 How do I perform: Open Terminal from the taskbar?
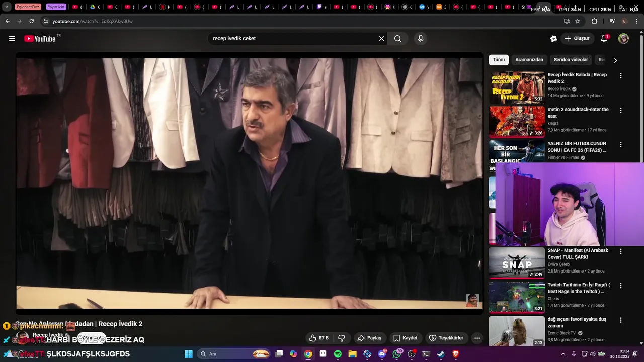click(426, 354)
